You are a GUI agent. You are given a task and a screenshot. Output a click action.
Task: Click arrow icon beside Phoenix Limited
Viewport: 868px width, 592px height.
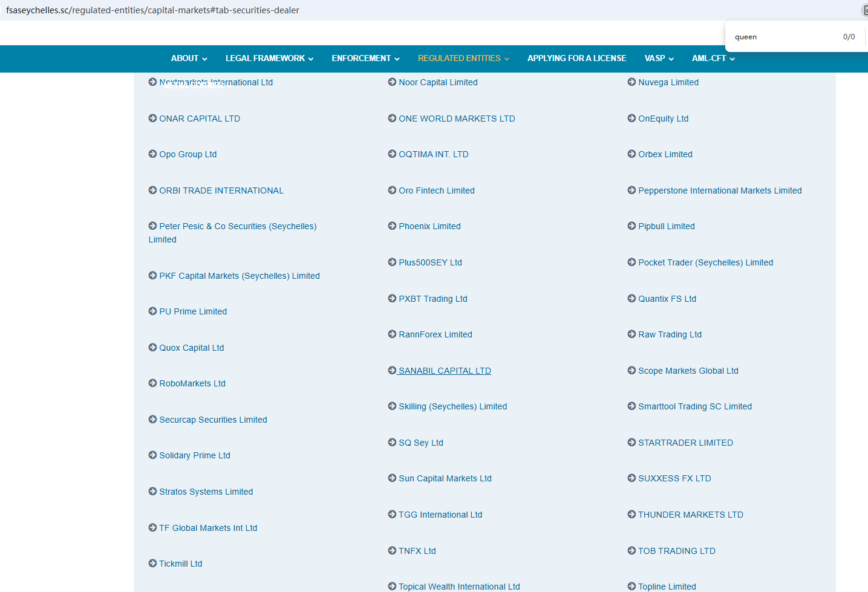click(x=392, y=226)
